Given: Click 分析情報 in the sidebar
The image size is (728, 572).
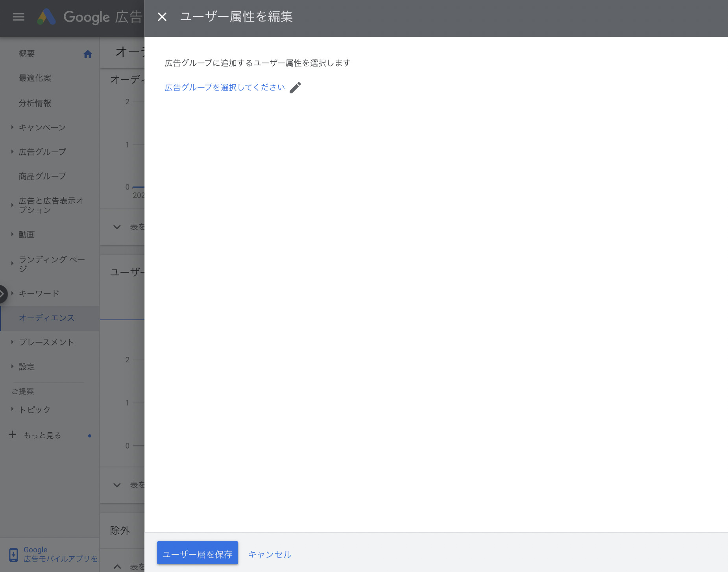Looking at the screenshot, I should pyautogui.click(x=35, y=103).
